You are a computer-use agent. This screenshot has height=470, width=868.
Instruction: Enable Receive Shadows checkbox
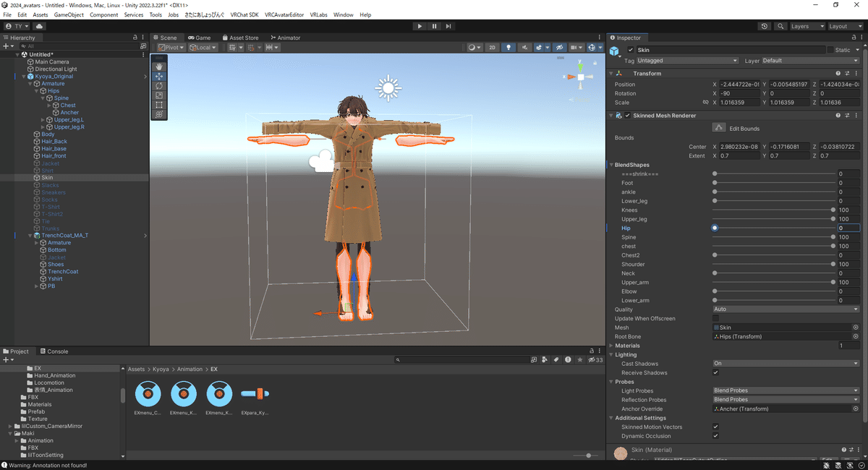click(x=715, y=372)
